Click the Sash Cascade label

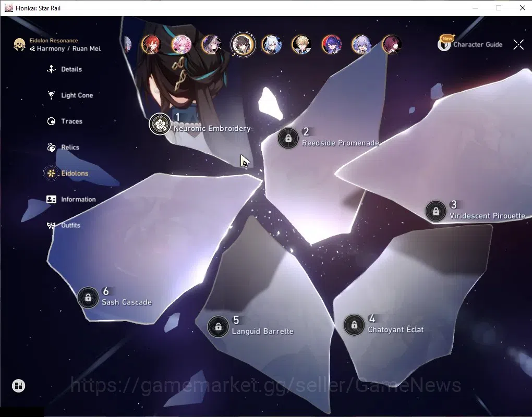click(x=127, y=302)
